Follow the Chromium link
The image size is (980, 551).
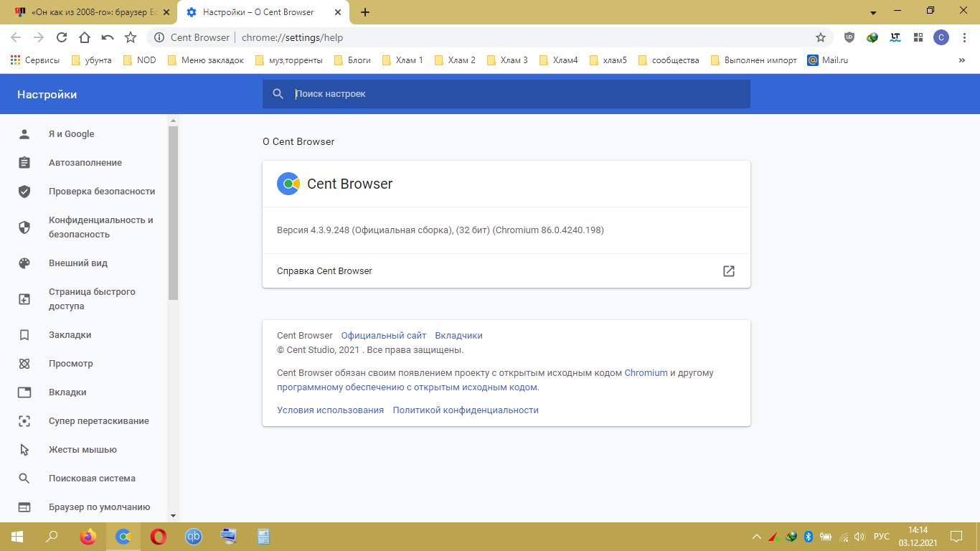(646, 373)
